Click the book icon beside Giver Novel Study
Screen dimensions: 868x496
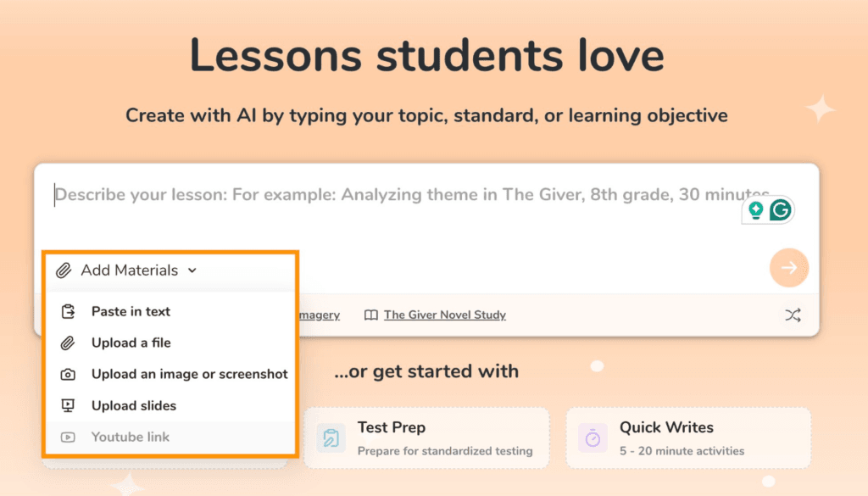click(x=370, y=315)
